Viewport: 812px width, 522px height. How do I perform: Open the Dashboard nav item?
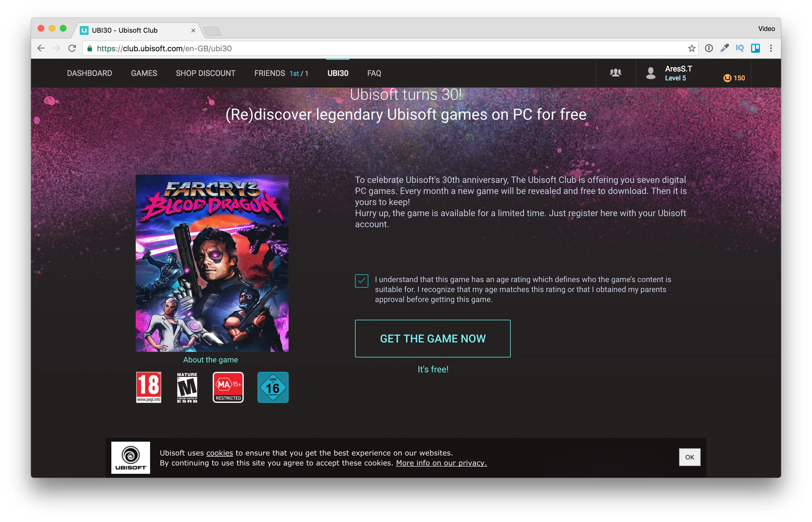point(89,73)
